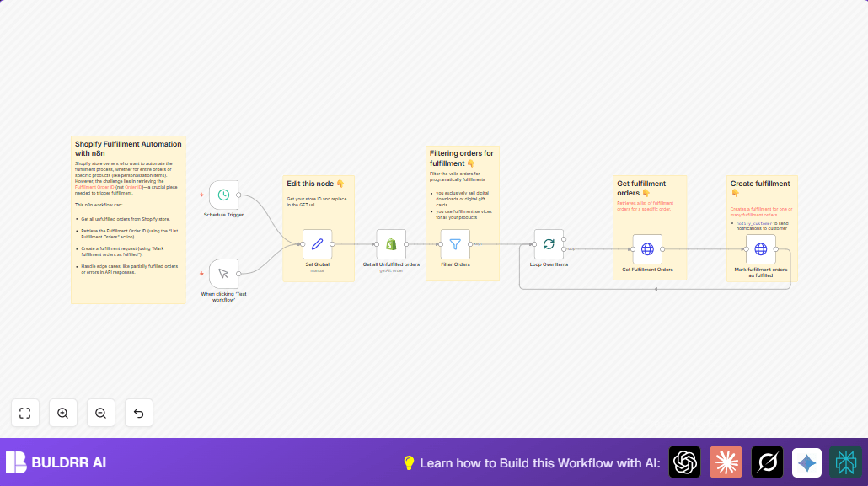Click the Filter Orders output connector dot
Viewport: 868px width, 486px height.
[470, 244]
